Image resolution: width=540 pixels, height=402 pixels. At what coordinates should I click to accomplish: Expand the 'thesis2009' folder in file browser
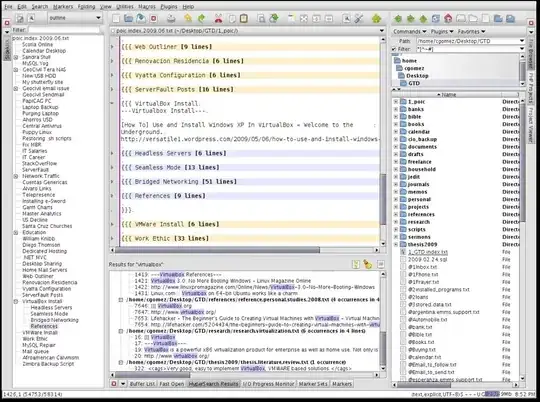tap(396, 244)
